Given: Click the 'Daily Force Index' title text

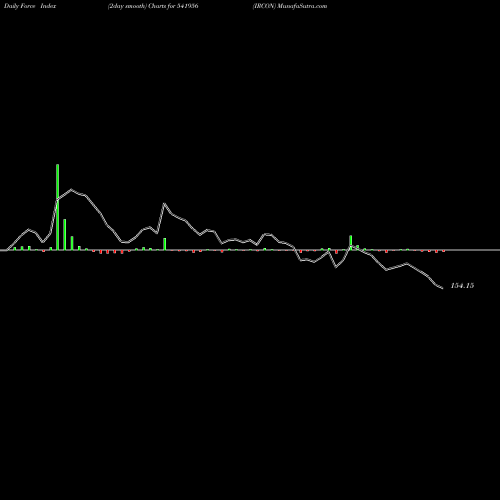Looking at the screenshot, I should click(30, 6).
